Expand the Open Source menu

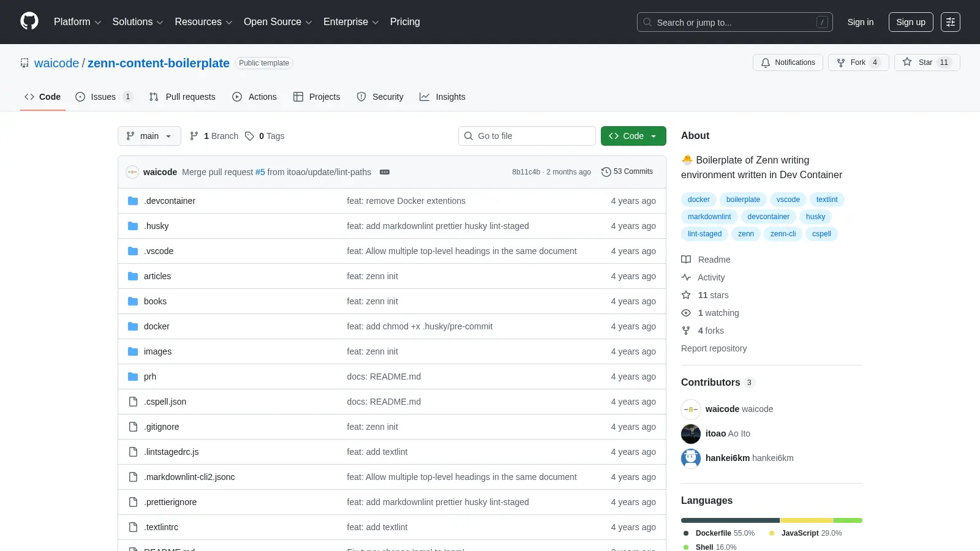point(277,22)
